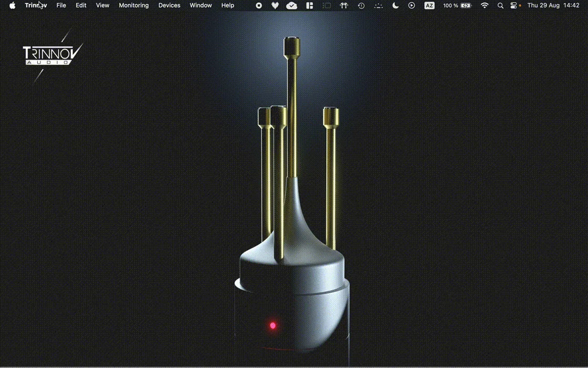Open the Devices menu

tap(169, 5)
